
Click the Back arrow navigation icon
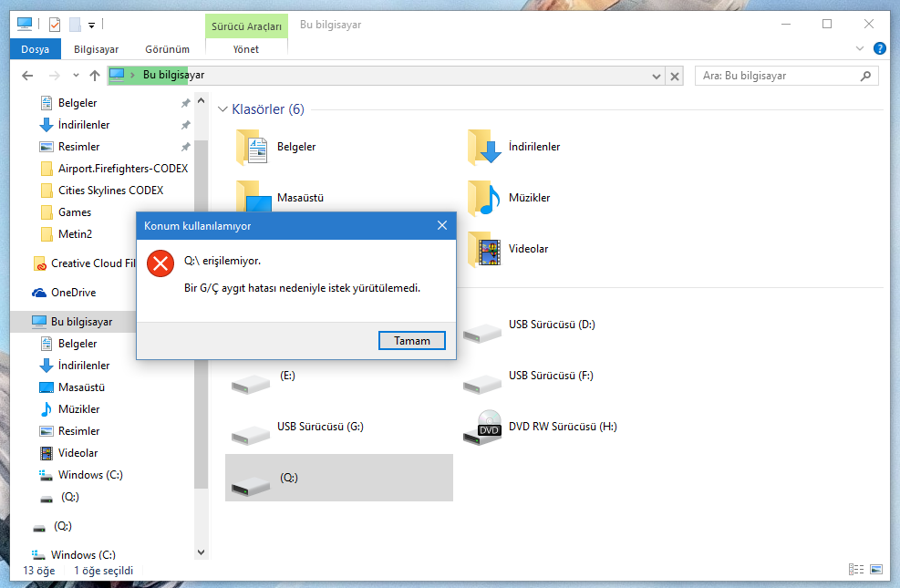click(27, 77)
